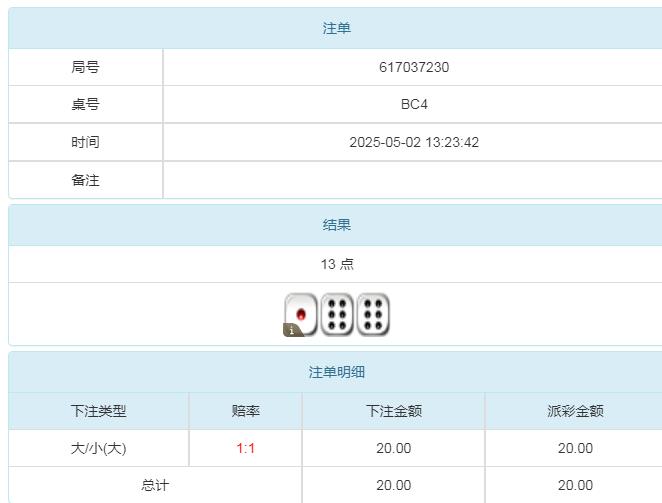Screen dimensions: 662x503
Task: Click the 派彩金额 column header
Action: coord(575,411)
